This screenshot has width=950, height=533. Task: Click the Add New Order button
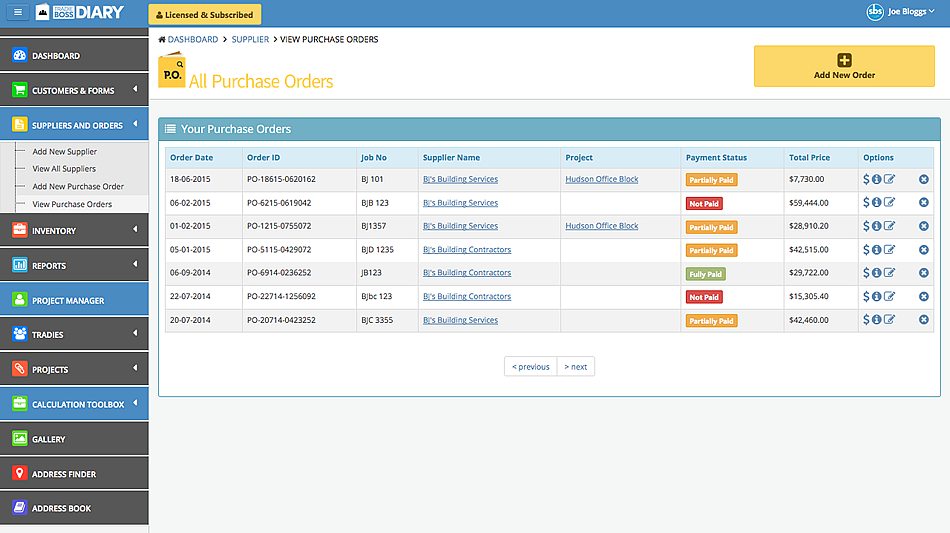[x=844, y=66]
